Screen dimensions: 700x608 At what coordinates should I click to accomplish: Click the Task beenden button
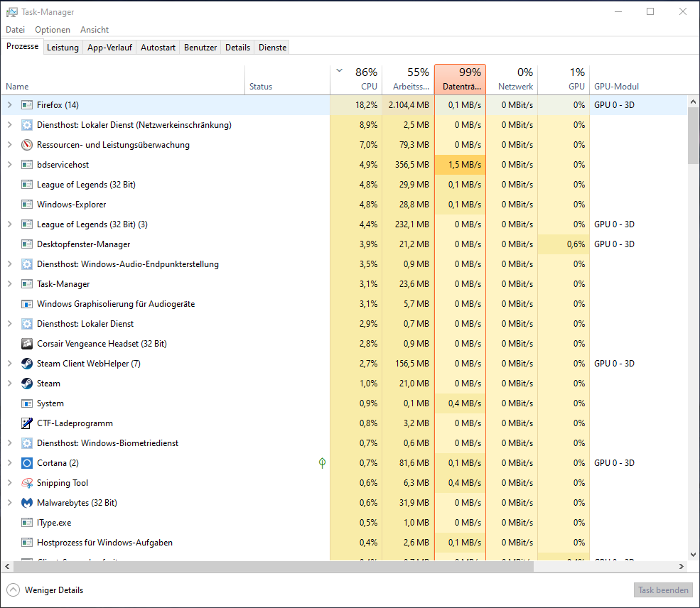(x=663, y=590)
